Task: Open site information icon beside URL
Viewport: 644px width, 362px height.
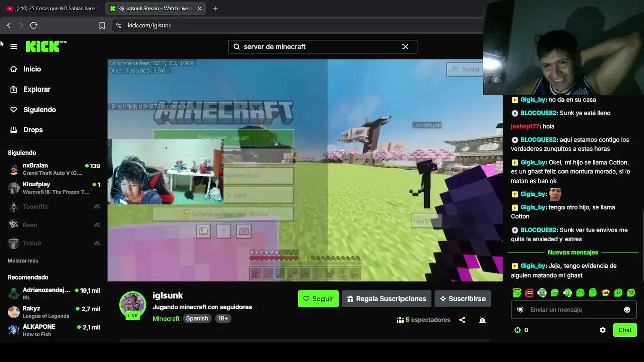Action: 118,25
